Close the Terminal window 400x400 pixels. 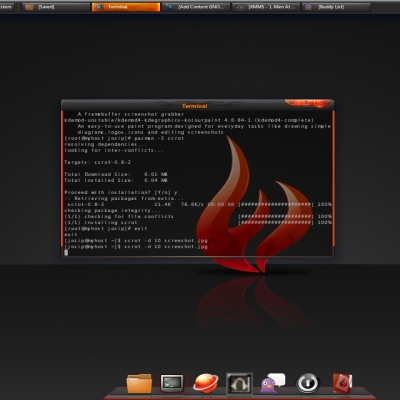(x=323, y=103)
